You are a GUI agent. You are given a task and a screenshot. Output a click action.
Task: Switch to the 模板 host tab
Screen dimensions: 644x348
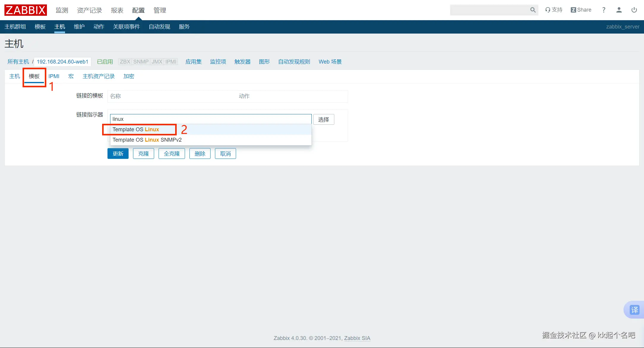click(34, 76)
